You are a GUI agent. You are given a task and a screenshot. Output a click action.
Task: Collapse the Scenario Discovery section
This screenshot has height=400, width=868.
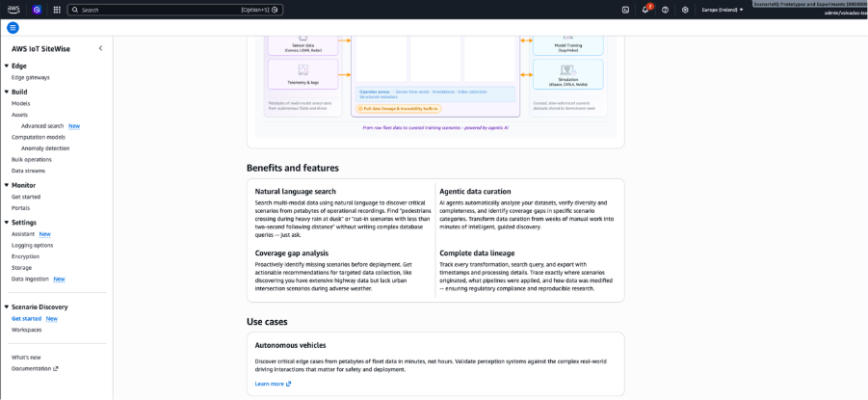point(7,307)
